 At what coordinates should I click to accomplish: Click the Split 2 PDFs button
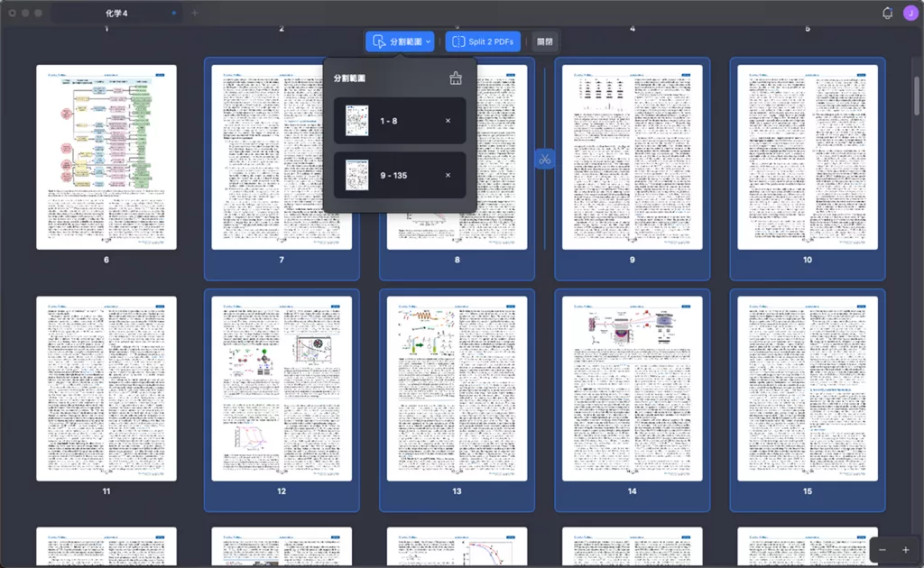[483, 41]
